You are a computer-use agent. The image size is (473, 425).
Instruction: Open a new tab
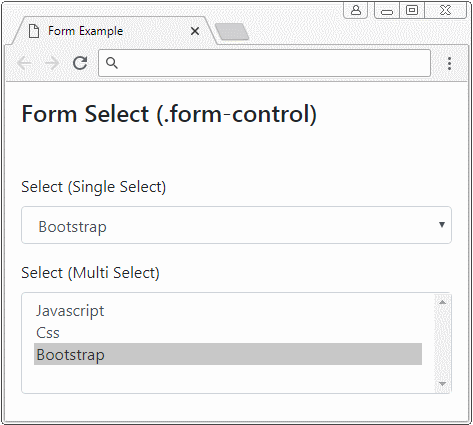click(x=232, y=32)
